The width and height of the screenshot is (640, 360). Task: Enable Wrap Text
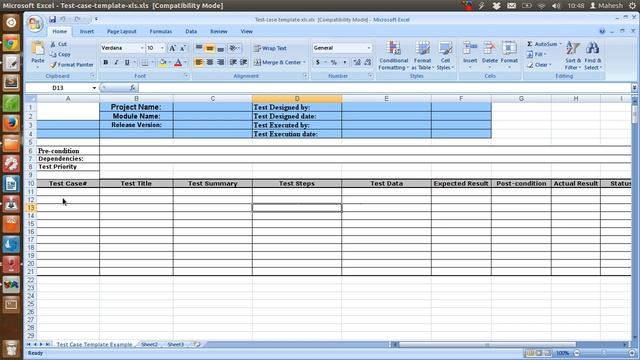(270, 48)
